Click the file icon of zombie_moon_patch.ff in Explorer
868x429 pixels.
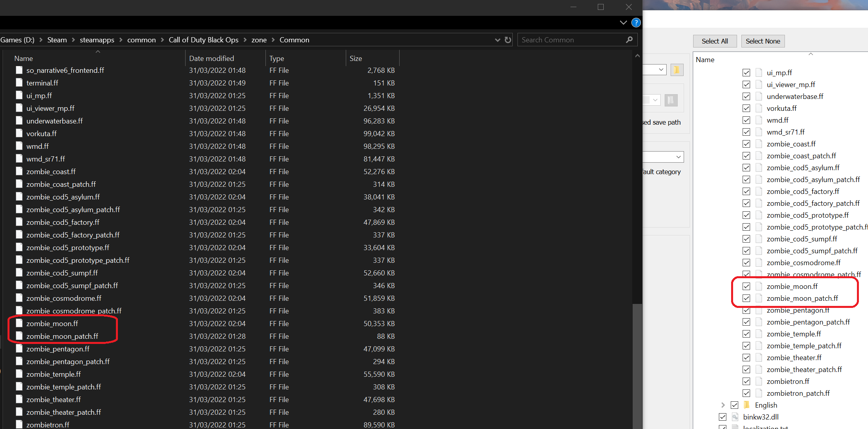click(19, 336)
